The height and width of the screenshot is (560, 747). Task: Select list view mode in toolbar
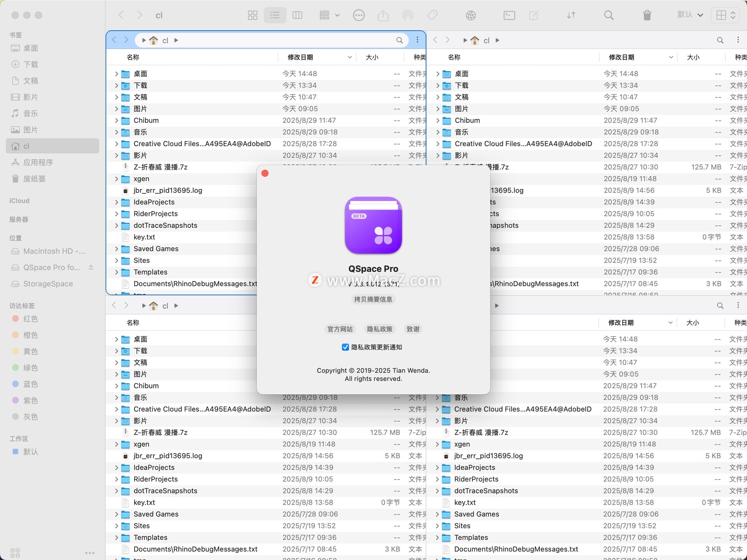[275, 15]
